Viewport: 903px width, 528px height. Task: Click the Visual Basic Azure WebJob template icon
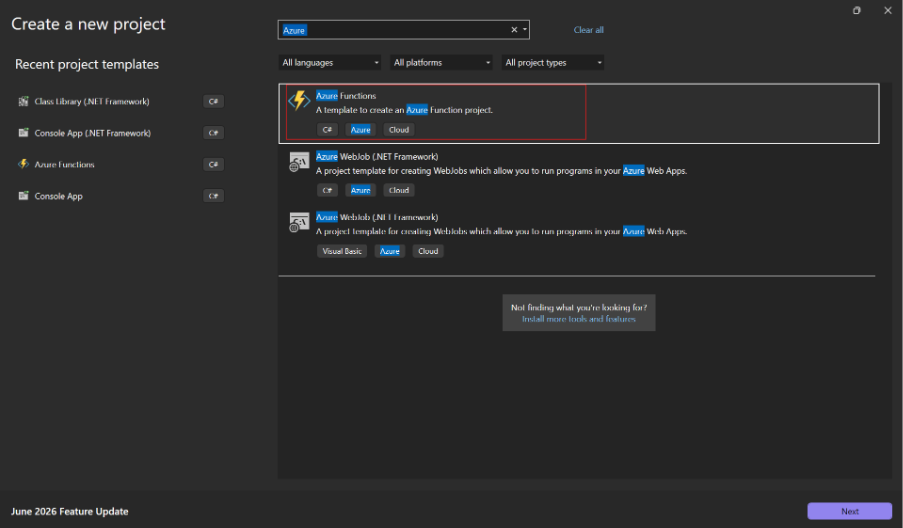point(299,222)
